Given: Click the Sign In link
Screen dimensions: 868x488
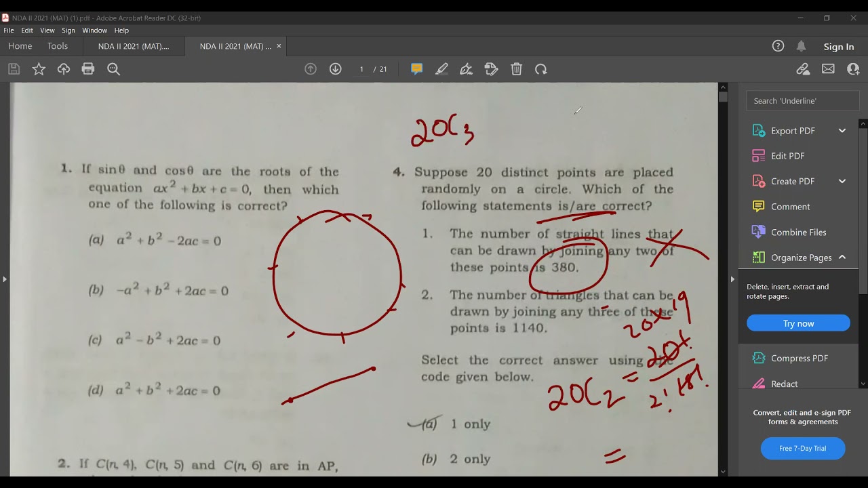Looking at the screenshot, I should coord(839,47).
